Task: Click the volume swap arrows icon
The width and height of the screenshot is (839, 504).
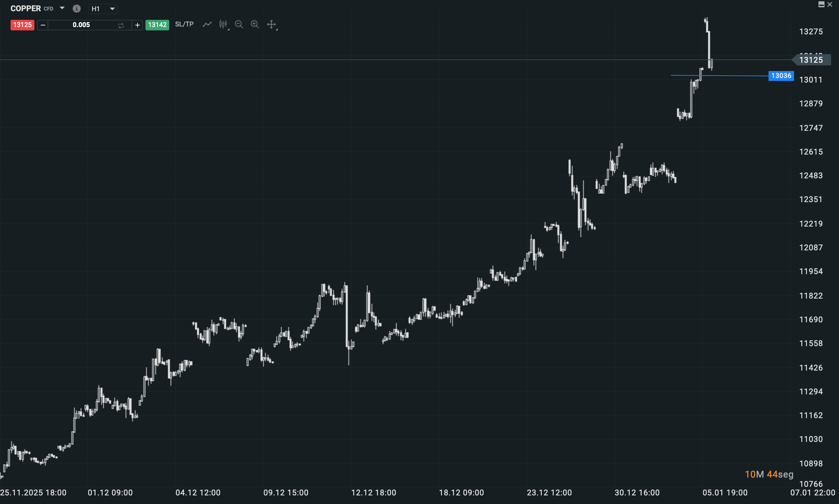Action: point(121,25)
